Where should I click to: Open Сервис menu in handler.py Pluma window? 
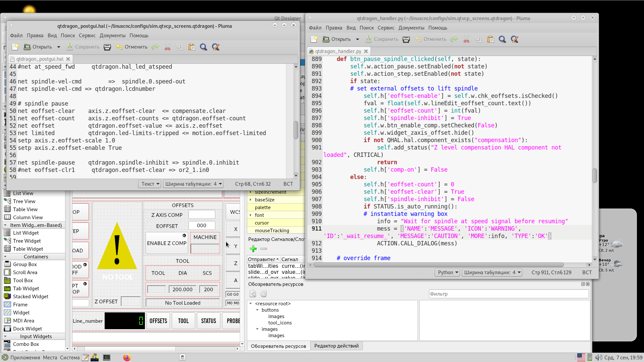[x=386, y=28]
